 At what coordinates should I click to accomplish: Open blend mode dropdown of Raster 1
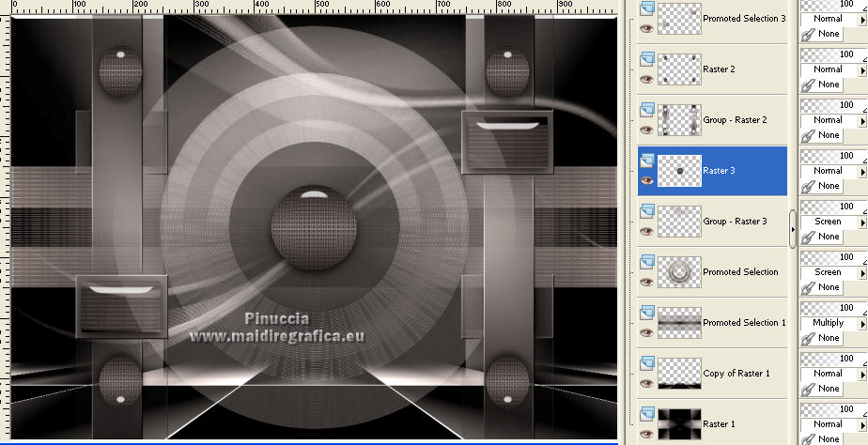pyautogui.click(x=862, y=425)
